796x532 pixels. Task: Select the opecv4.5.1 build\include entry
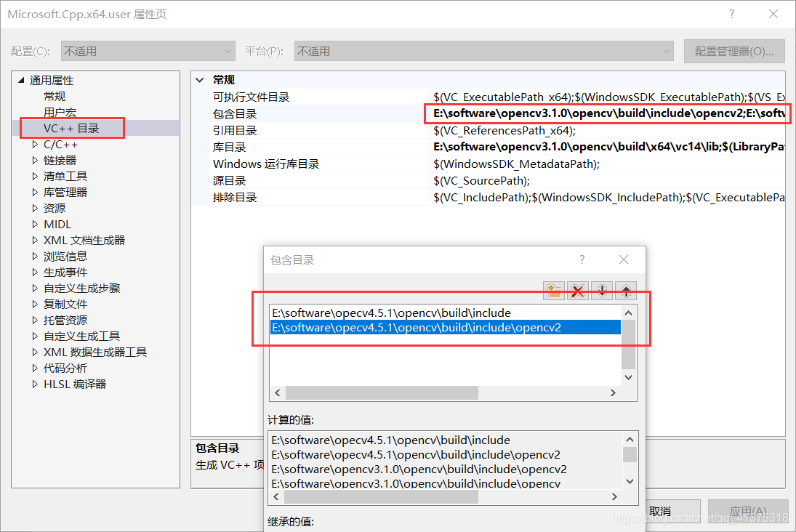(445, 313)
